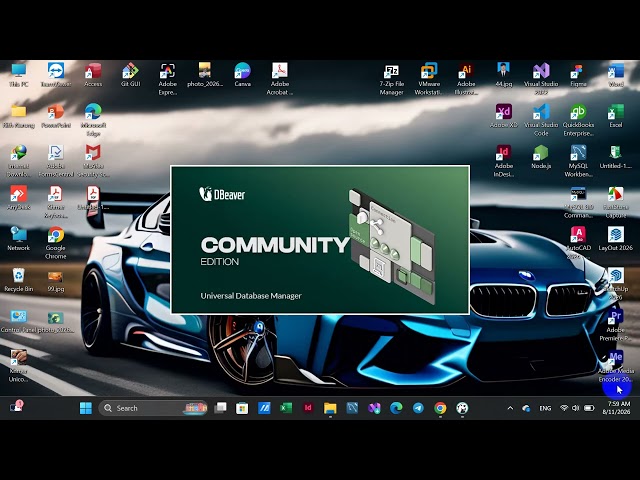This screenshot has height=480, width=640.
Task: Open Excel from the taskbar
Action: [286, 408]
